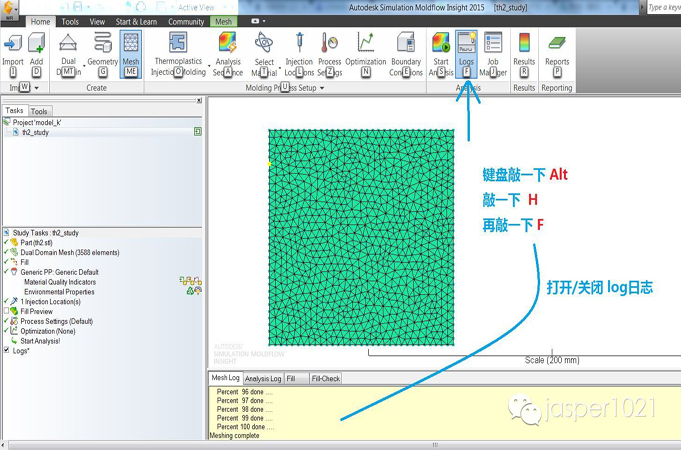Select th2_study in project tree
Image resolution: width=681 pixels, height=450 pixels.
(36, 132)
